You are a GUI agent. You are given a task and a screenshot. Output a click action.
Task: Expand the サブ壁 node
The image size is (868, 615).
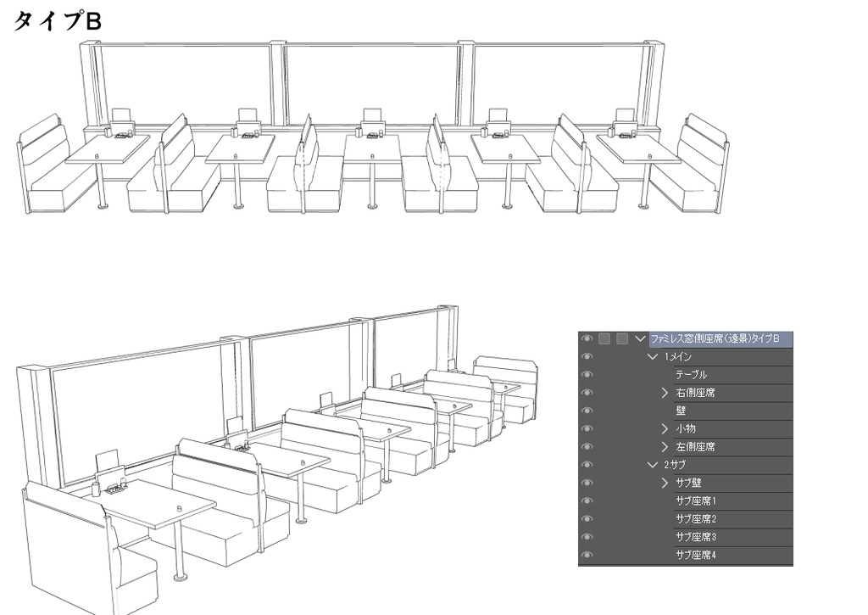coord(665,483)
